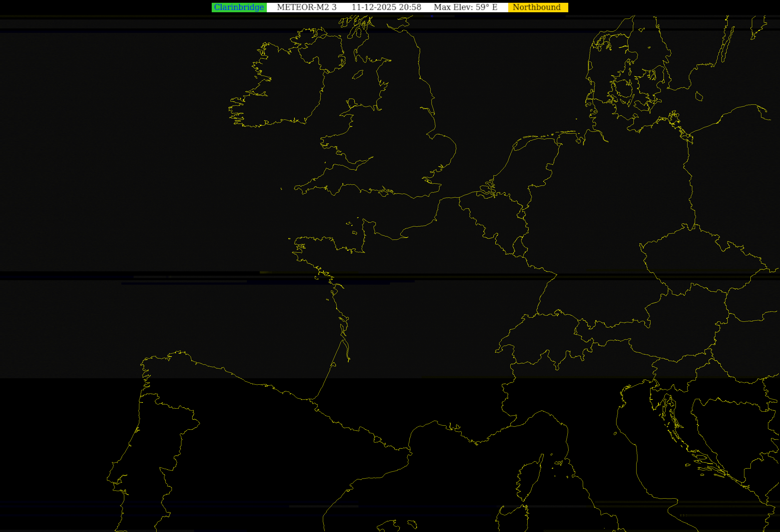Click the green Clarinbridge station label
The height and width of the screenshot is (532, 780).
(239, 8)
